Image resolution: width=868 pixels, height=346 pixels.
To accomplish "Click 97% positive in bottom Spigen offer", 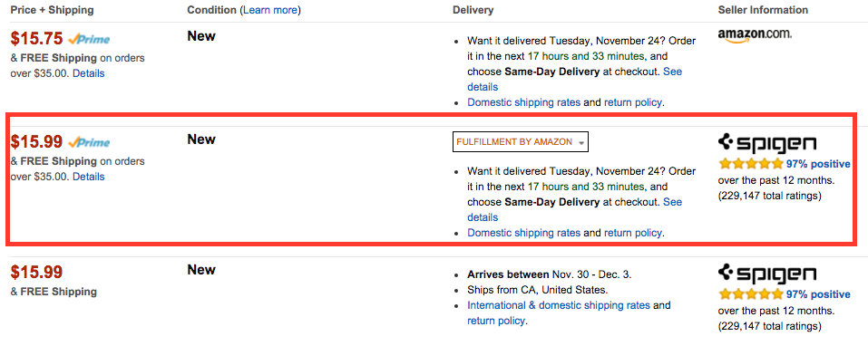I will 818,294.
